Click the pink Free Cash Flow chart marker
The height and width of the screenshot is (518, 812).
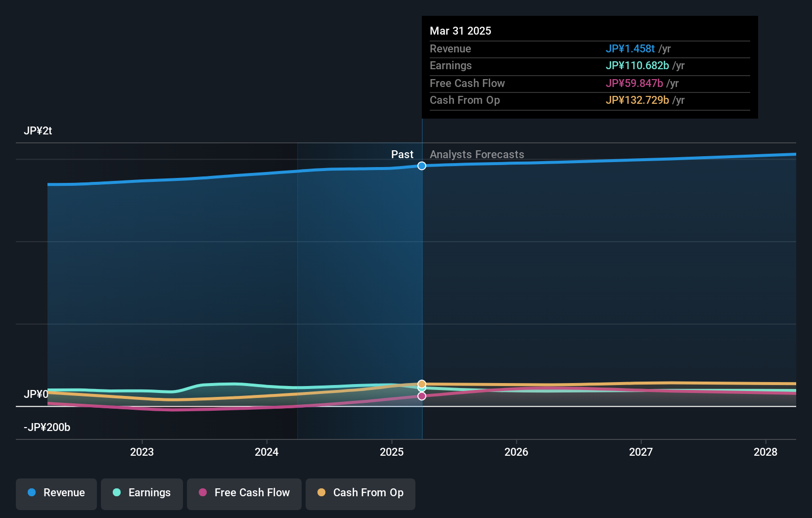coord(421,396)
